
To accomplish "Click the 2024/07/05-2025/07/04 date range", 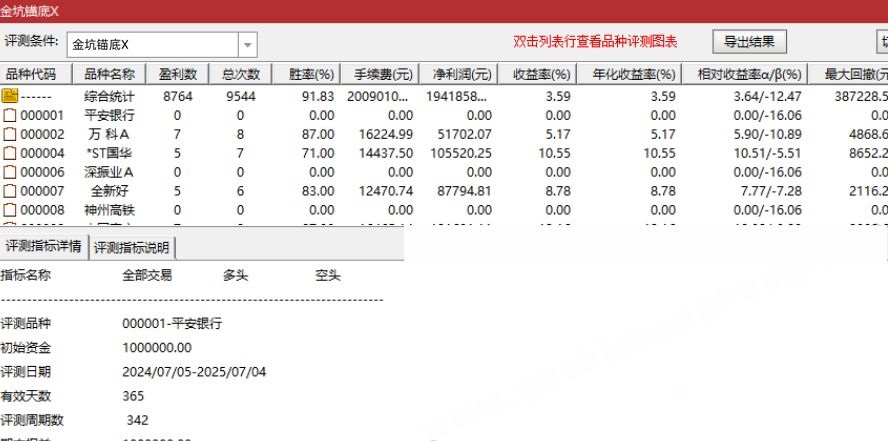I will [194, 372].
